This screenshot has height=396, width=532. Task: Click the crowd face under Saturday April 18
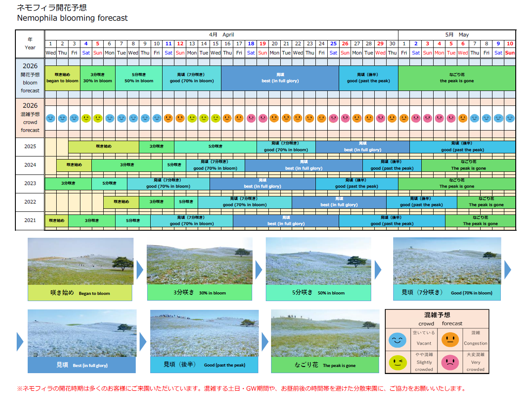(x=251, y=118)
